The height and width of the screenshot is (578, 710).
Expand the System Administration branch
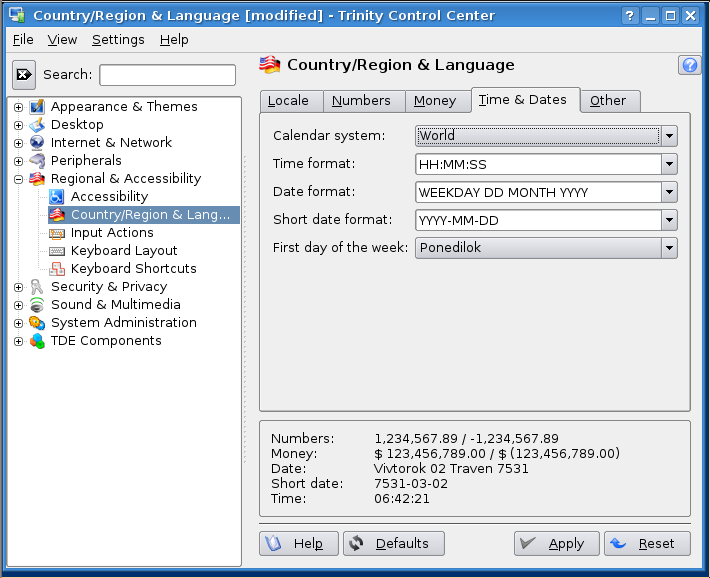pyautogui.click(x=19, y=323)
